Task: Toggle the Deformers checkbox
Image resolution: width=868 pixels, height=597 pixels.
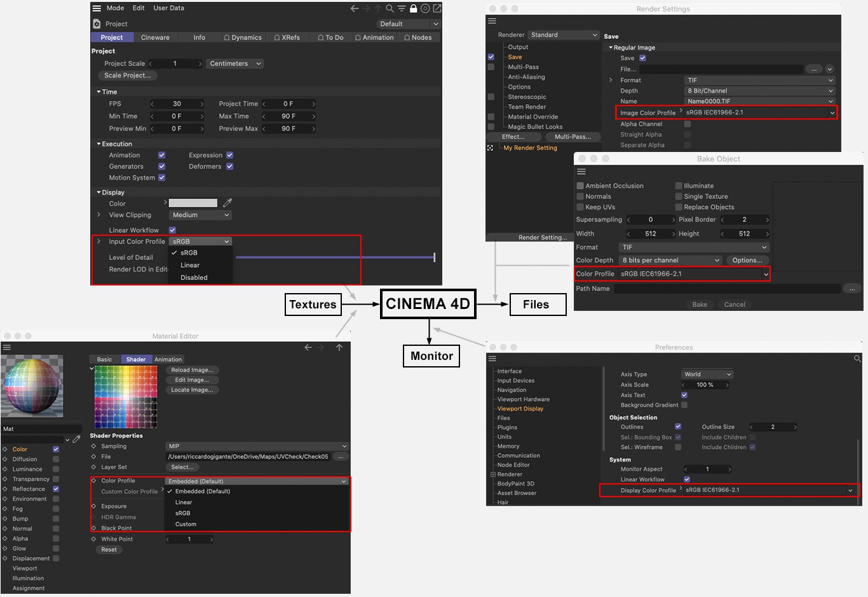Action: pyautogui.click(x=229, y=167)
